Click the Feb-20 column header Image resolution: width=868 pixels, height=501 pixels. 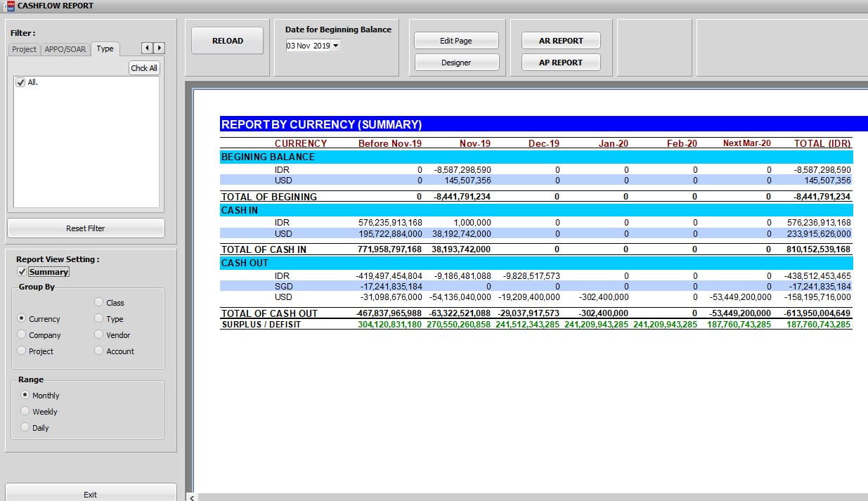(x=682, y=143)
